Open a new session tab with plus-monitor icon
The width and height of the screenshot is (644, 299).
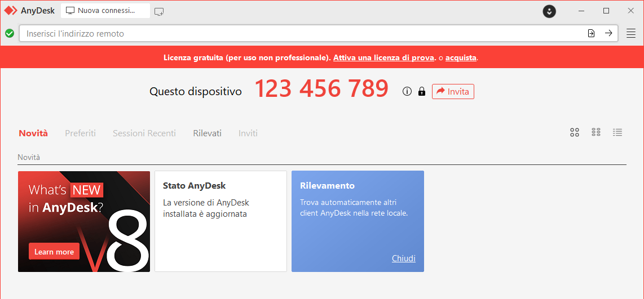159,11
